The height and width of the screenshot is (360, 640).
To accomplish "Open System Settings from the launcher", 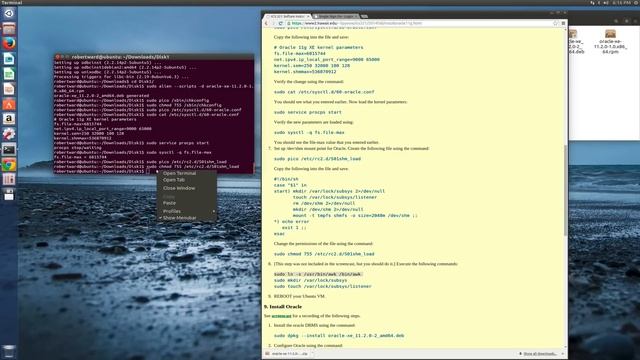I will pos(9,134).
